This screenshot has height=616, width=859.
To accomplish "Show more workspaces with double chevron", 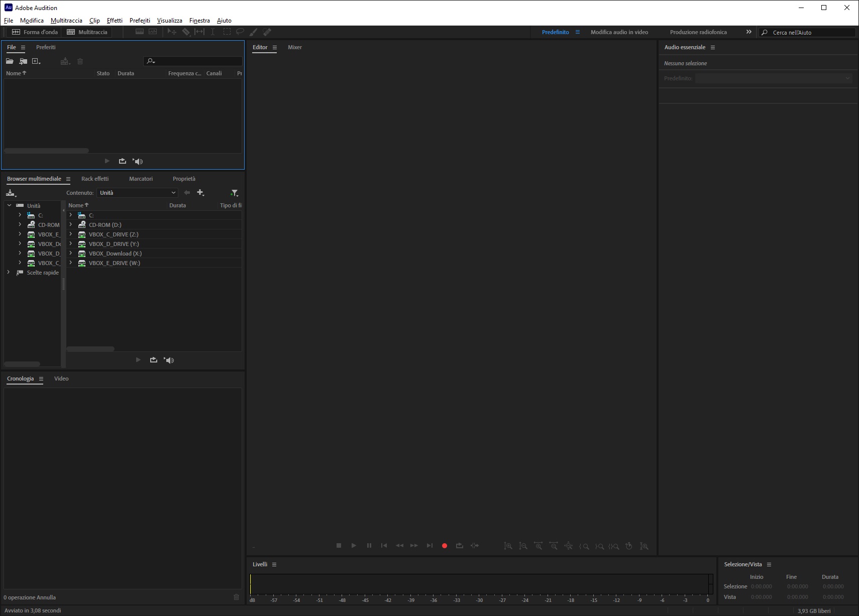I will 749,32.
